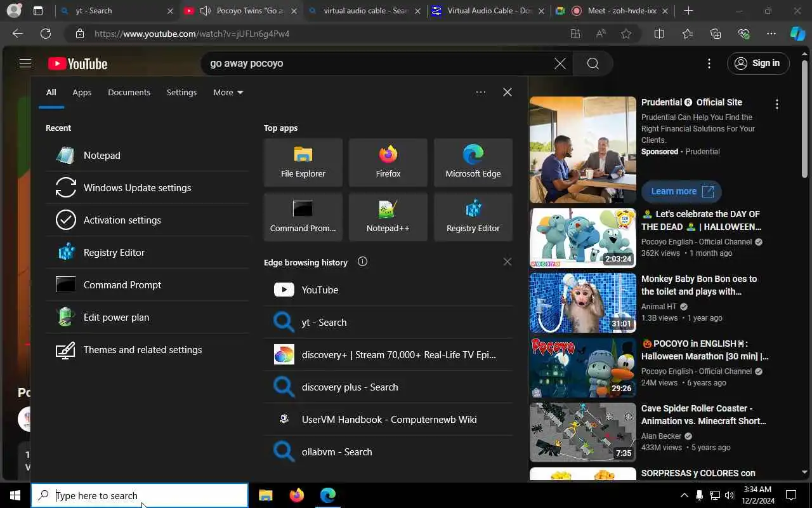This screenshot has width=812, height=508.
Task: Open Monkey Baby Bon Bon video thumbnail
Action: (x=583, y=303)
